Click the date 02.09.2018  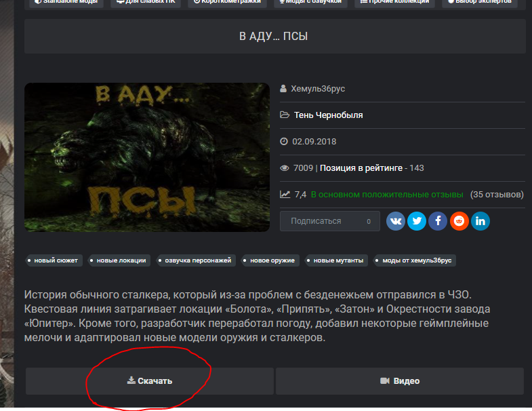(314, 142)
